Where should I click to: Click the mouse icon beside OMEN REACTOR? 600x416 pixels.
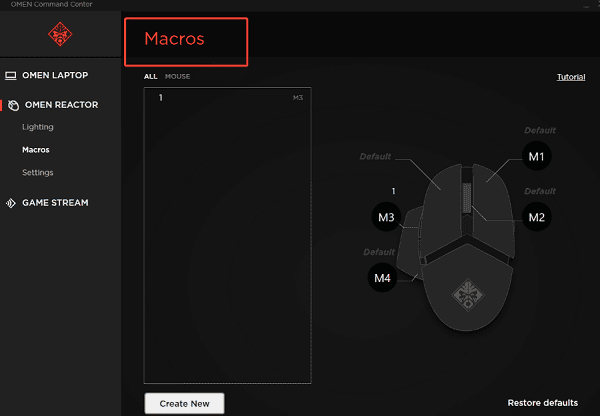(12, 105)
